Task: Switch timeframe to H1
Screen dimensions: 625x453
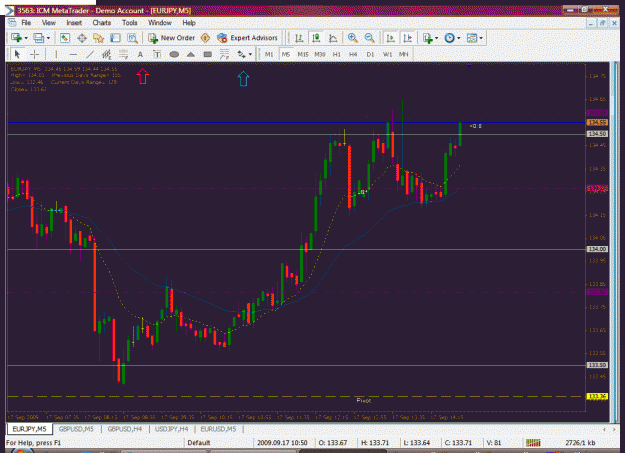Action: pos(337,54)
